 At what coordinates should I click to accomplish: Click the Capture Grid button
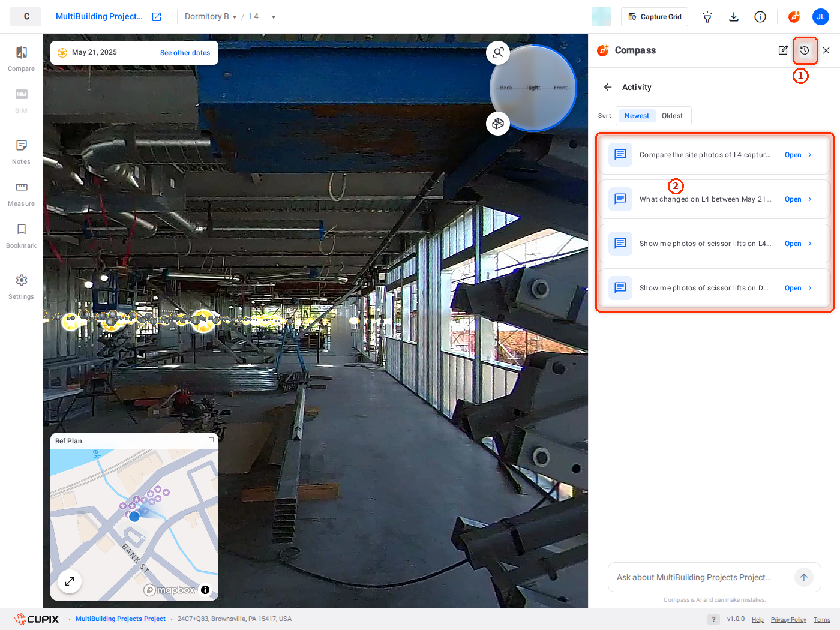pyautogui.click(x=655, y=17)
